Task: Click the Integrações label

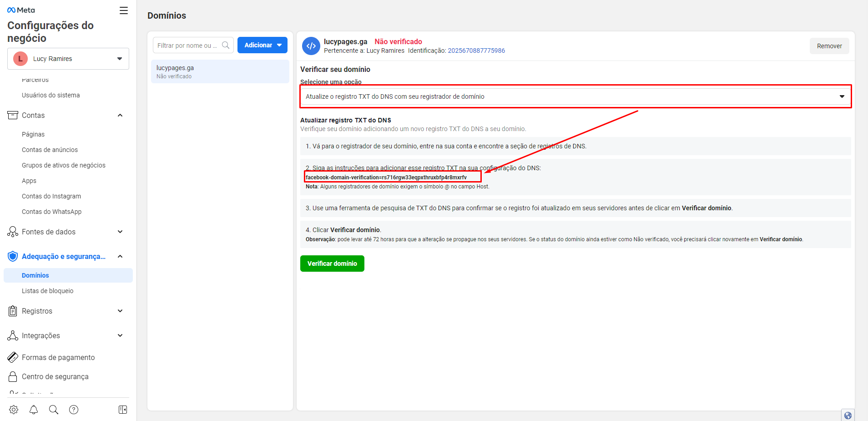Action: [41, 335]
